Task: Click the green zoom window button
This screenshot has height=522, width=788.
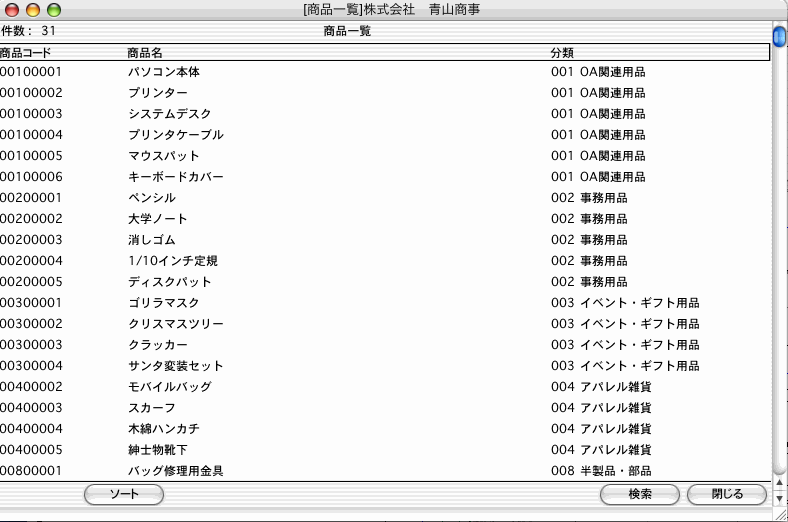Action: click(x=54, y=10)
